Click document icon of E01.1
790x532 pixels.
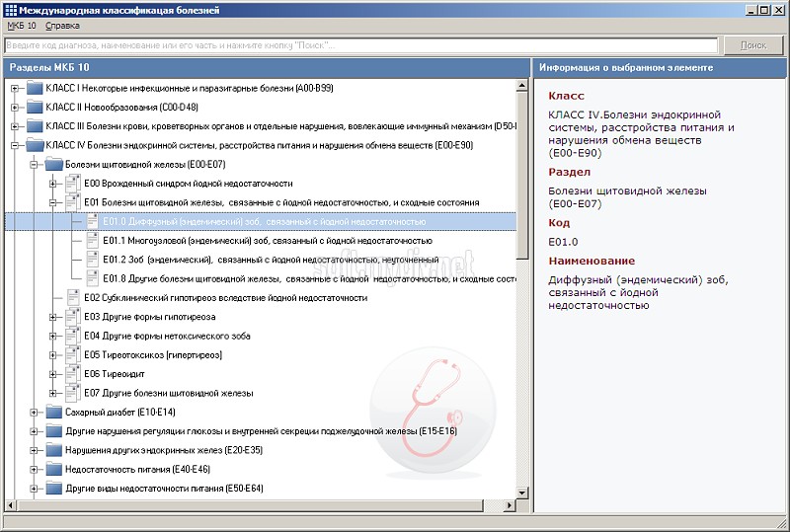[x=92, y=241]
